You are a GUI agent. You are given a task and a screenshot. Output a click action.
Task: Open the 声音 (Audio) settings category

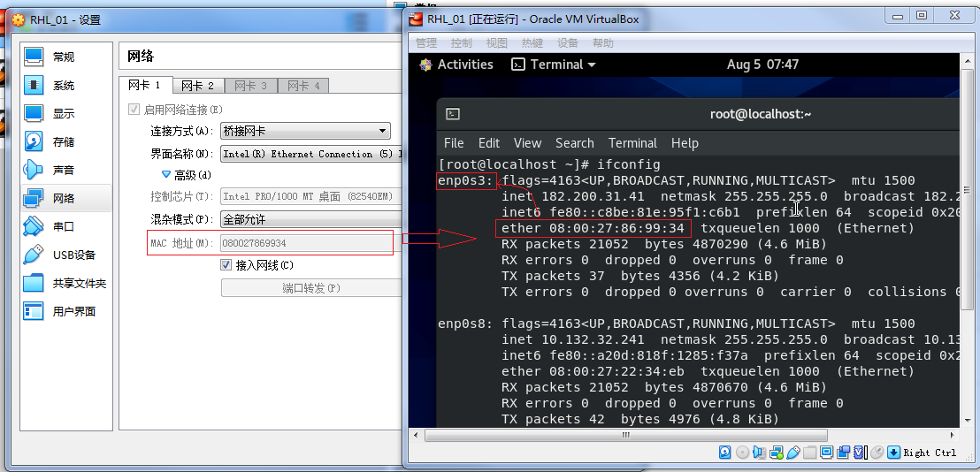point(65,170)
